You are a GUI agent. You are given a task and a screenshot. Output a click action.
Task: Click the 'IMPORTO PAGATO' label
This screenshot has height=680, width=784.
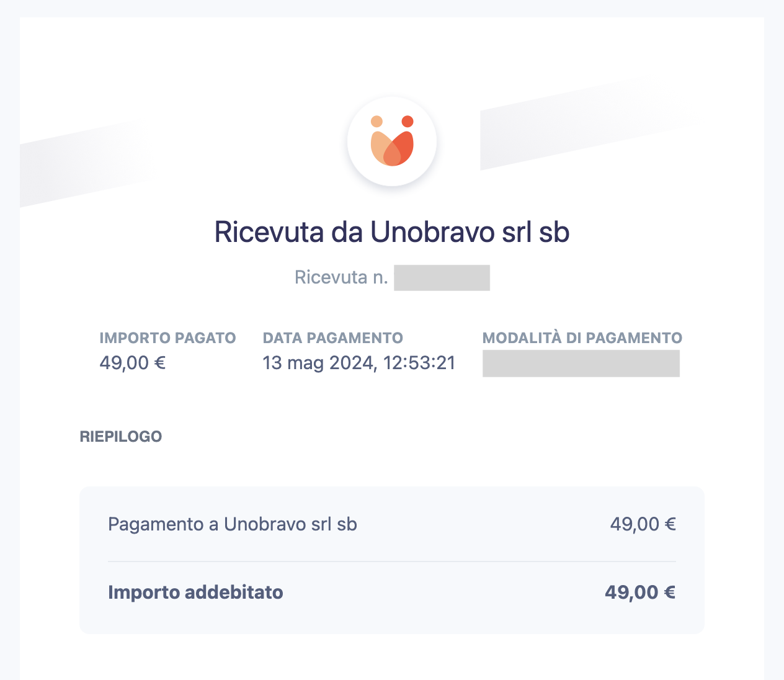coord(167,338)
